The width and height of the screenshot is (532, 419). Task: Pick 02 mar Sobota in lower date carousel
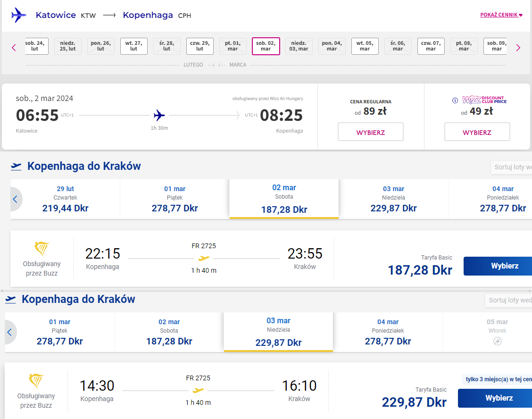169,332
